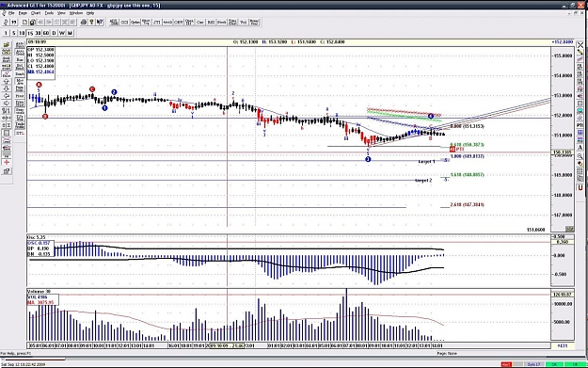
Task: Select the 60-minute timeframe button
Action: click(x=46, y=33)
